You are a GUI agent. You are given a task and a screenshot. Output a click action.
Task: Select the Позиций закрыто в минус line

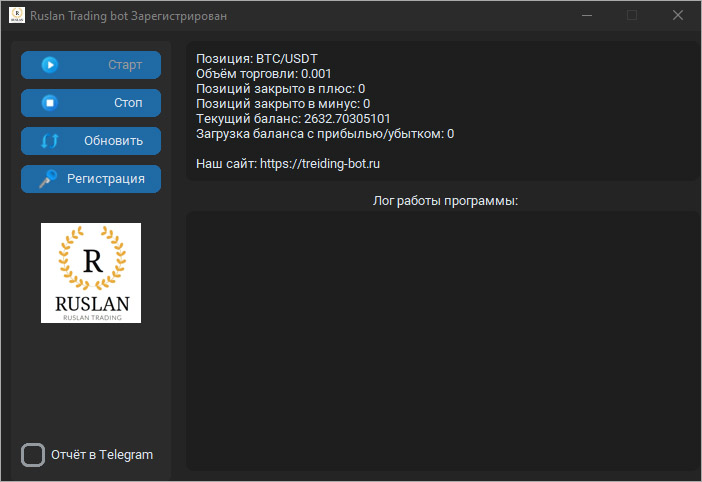click(283, 104)
